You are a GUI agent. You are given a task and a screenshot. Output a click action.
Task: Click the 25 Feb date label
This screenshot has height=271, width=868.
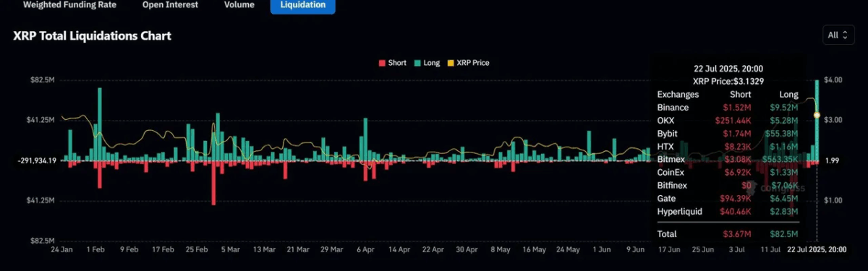pyautogui.click(x=196, y=249)
